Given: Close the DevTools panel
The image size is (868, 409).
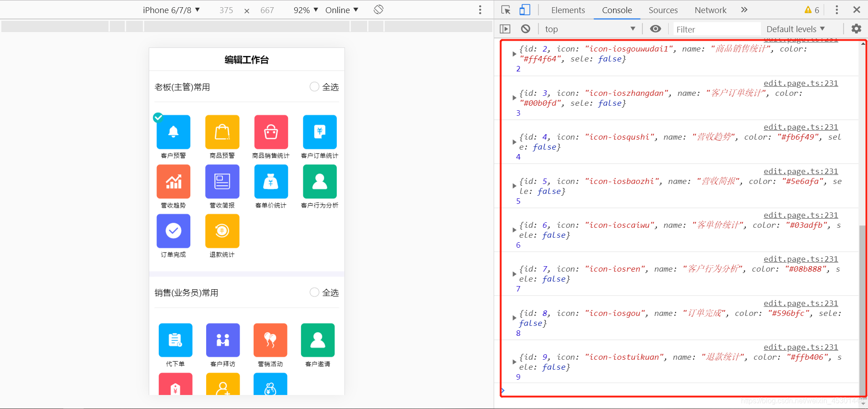Looking at the screenshot, I should click(857, 10).
